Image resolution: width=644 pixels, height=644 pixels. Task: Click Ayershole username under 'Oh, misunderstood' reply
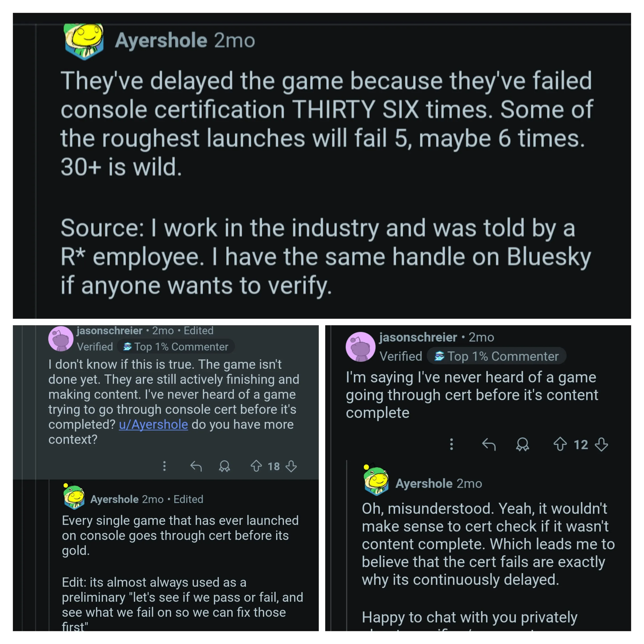point(424,483)
